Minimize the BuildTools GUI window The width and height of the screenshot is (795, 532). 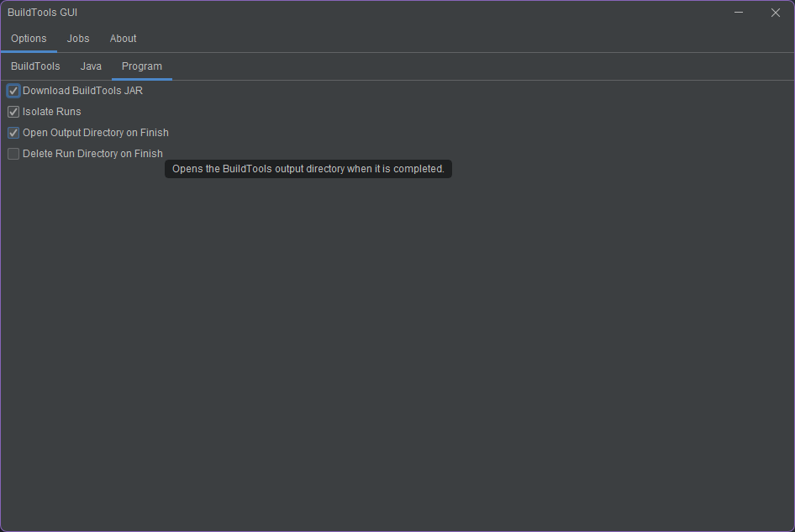(x=739, y=13)
